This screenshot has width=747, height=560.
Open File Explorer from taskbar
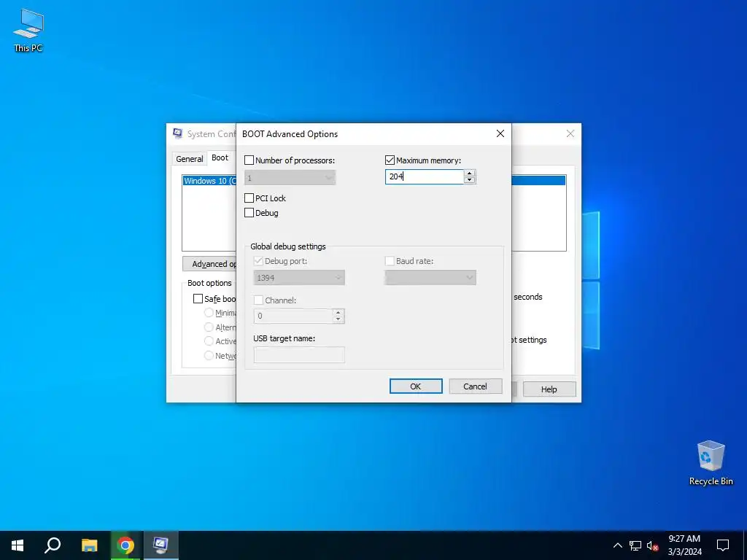tap(89, 545)
